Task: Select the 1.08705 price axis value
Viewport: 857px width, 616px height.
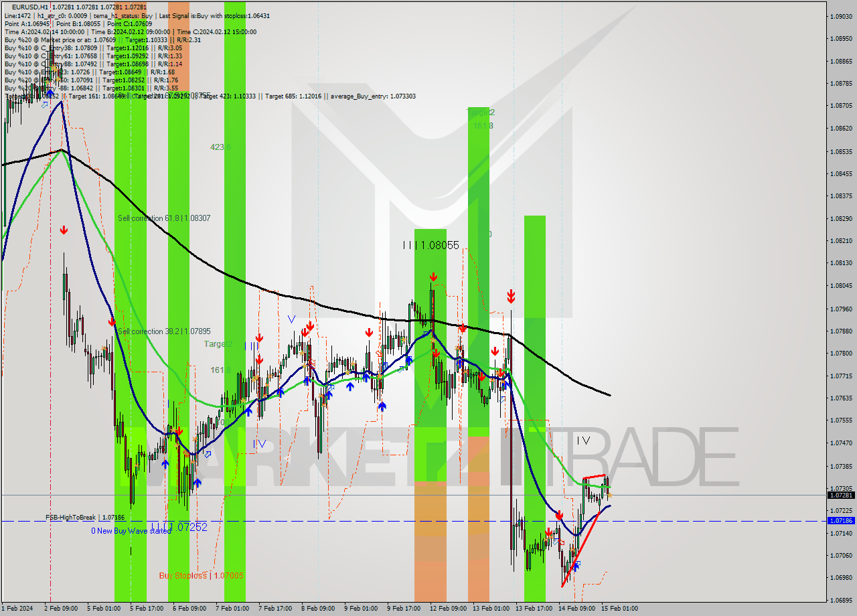Action: click(x=841, y=106)
